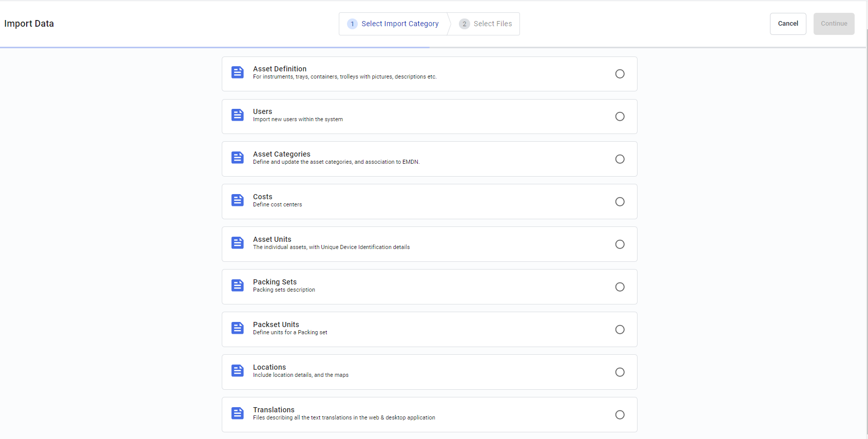Screen dimensions: 868x439
Task: Click the Translations document icon
Action: 238,413
